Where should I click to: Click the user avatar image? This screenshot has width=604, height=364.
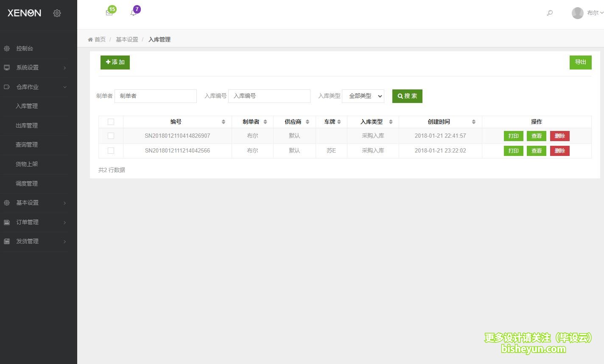[x=577, y=13]
